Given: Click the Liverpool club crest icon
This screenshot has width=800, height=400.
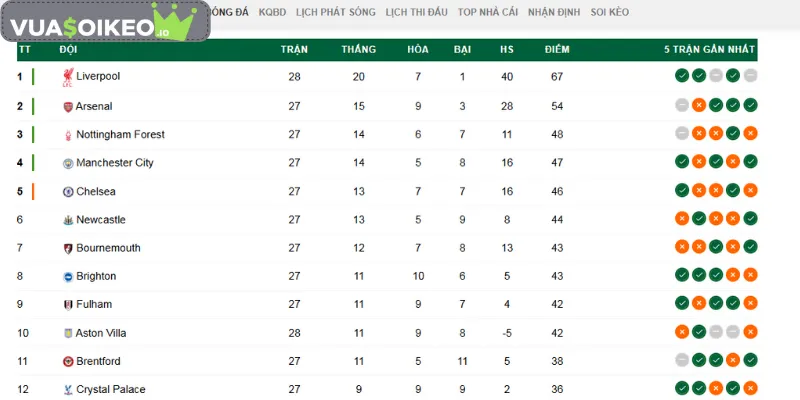Looking at the screenshot, I should 68,77.
